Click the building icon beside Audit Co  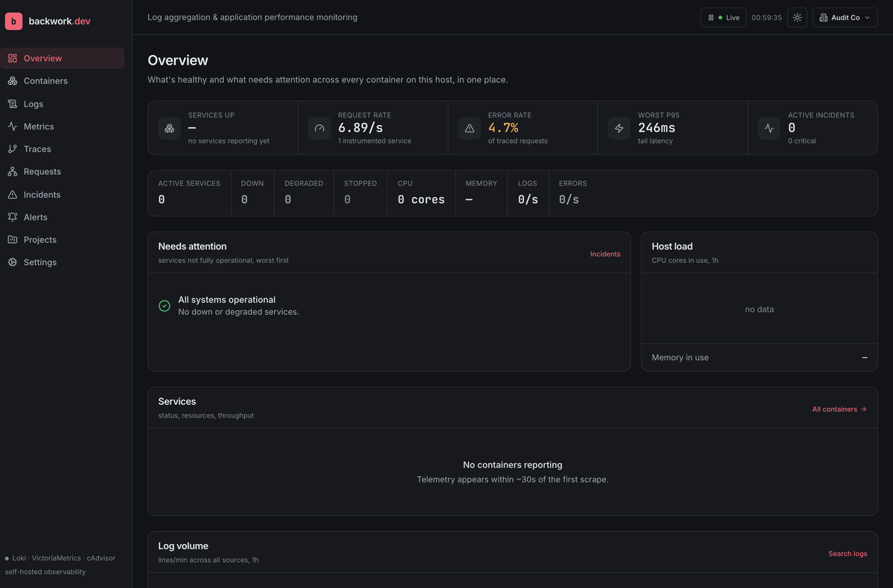824,17
